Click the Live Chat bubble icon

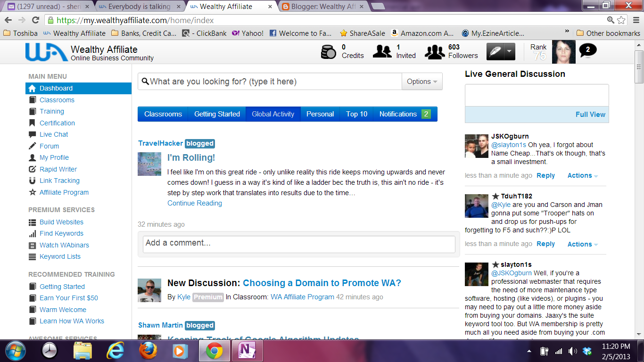pos(32,135)
